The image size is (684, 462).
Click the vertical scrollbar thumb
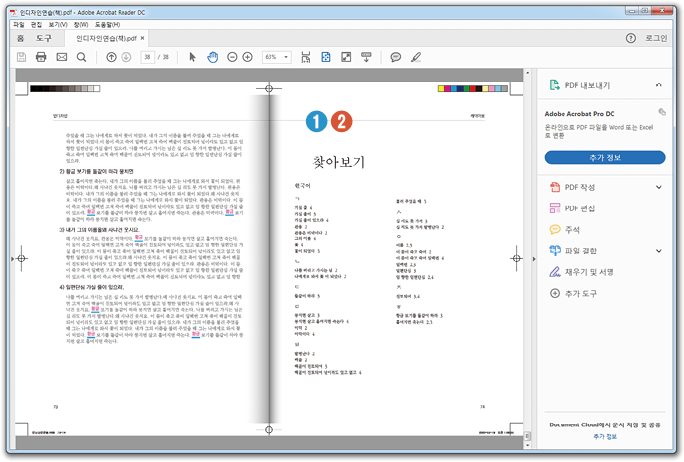point(527,436)
